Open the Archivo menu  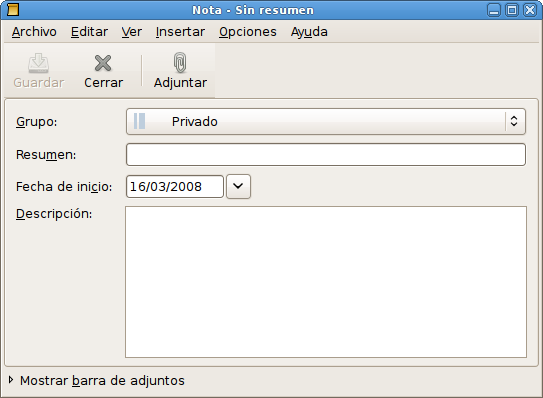[x=34, y=32]
